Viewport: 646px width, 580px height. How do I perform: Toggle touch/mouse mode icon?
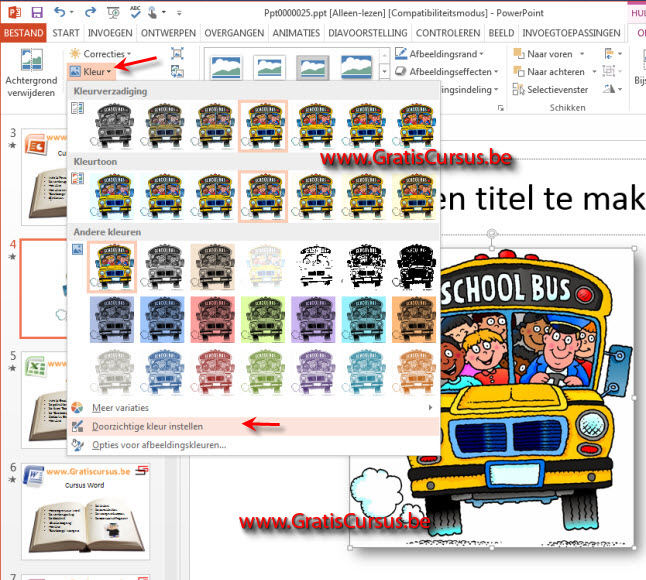tap(153, 13)
